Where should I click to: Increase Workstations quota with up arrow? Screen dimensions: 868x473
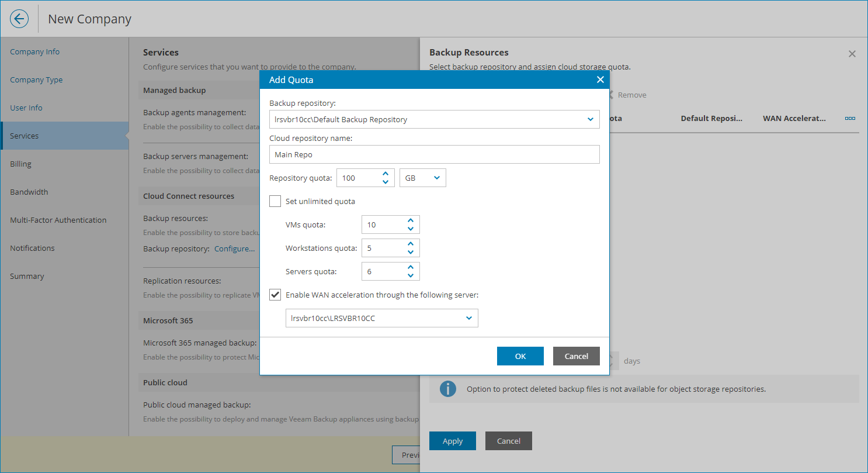(411, 244)
